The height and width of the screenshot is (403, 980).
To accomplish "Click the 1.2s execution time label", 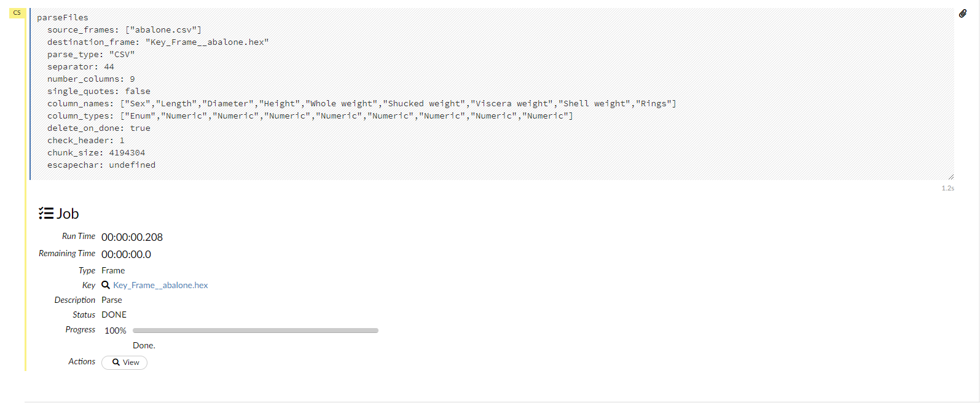I will pyautogui.click(x=947, y=187).
